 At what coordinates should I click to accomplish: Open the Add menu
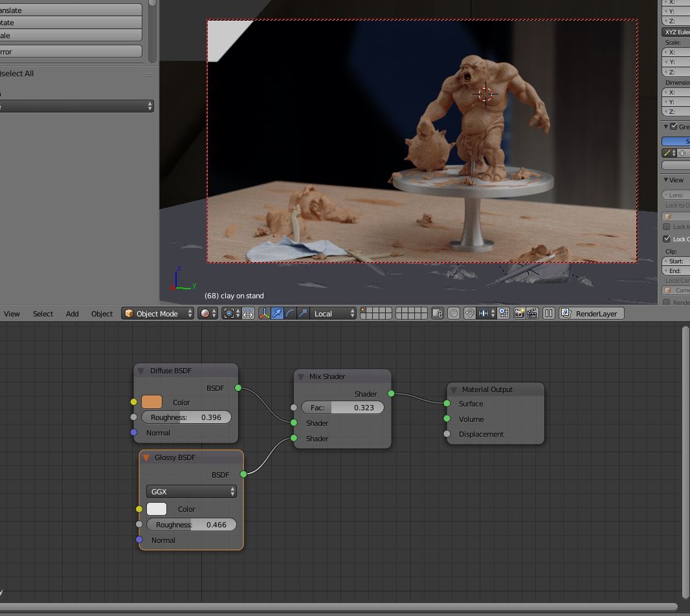(72, 314)
